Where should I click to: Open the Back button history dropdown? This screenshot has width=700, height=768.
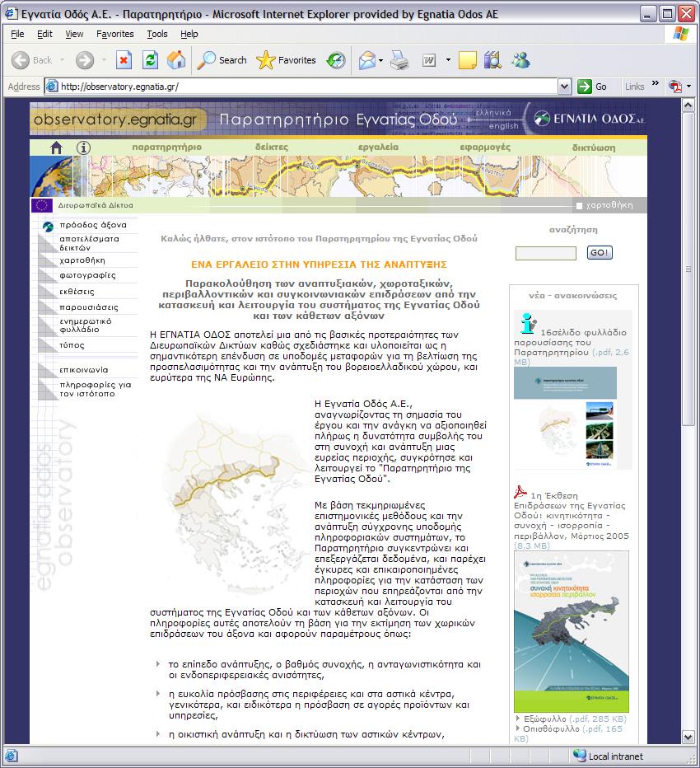pyautogui.click(x=62, y=60)
